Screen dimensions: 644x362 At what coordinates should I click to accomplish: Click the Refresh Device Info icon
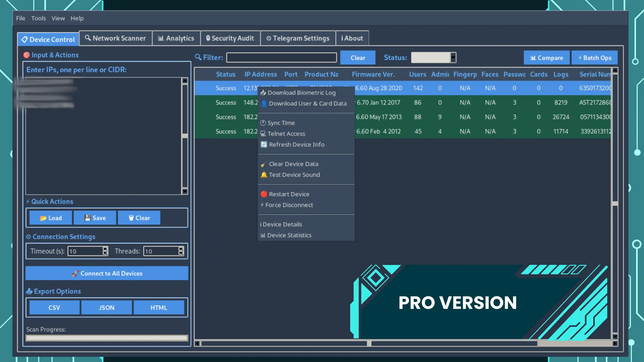[264, 145]
